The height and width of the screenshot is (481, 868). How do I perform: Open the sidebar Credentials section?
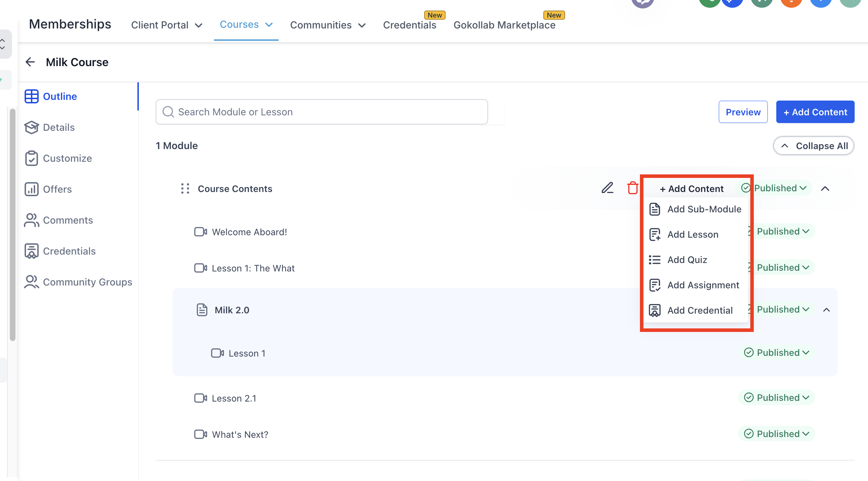tap(69, 251)
